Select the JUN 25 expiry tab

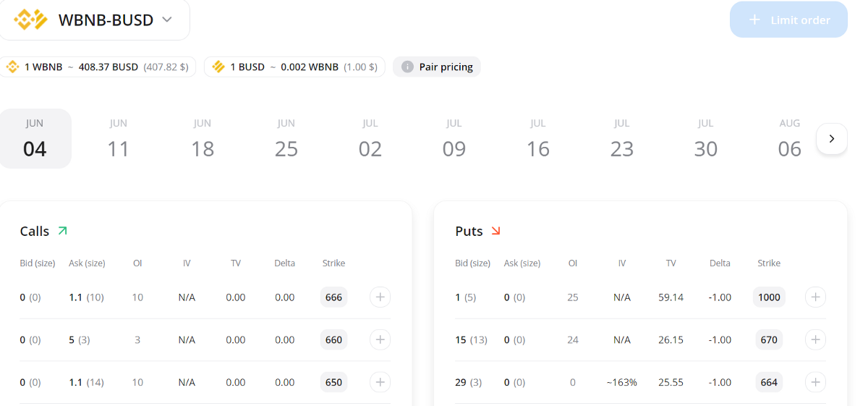pyautogui.click(x=286, y=138)
